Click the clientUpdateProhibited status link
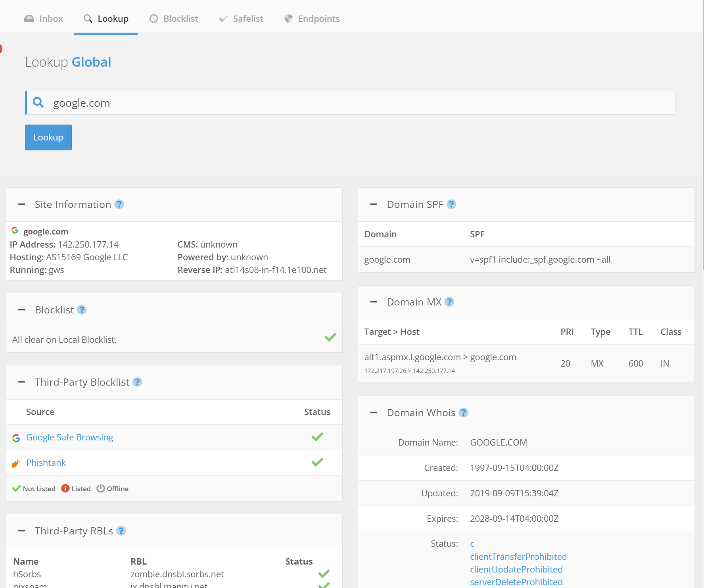The width and height of the screenshot is (704, 588). click(x=516, y=569)
